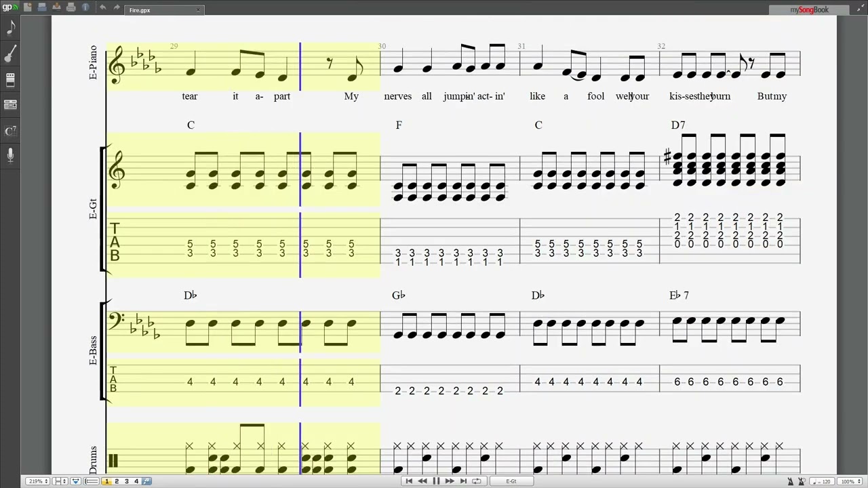Image resolution: width=868 pixels, height=488 pixels.
Task: Open the page layout view dropdown
Action: [x=60, y=481]
